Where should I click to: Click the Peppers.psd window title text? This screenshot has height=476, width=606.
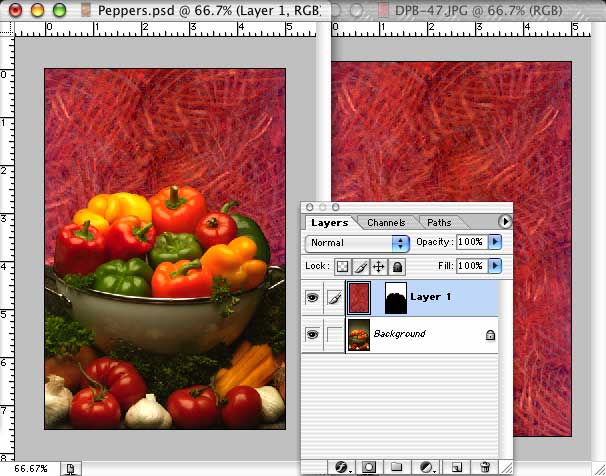(209, 10)
